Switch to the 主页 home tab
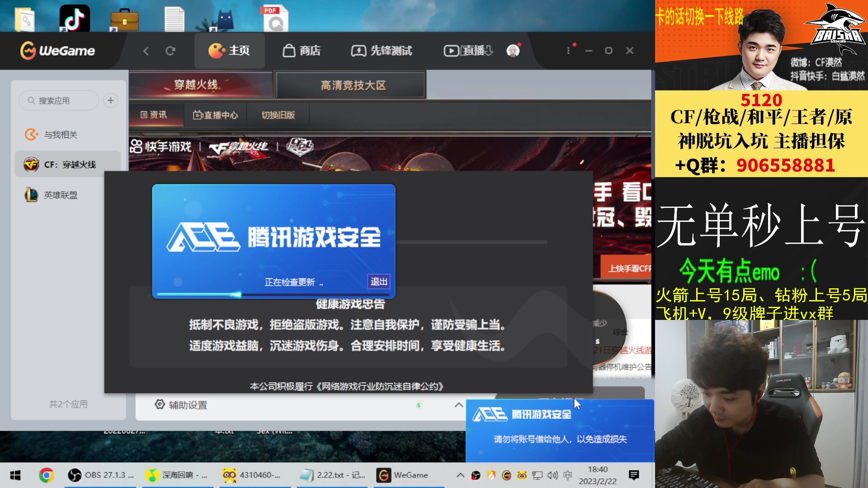Image resolution: width=868 pixels, height=488 pixels. (x=229, y=51)
